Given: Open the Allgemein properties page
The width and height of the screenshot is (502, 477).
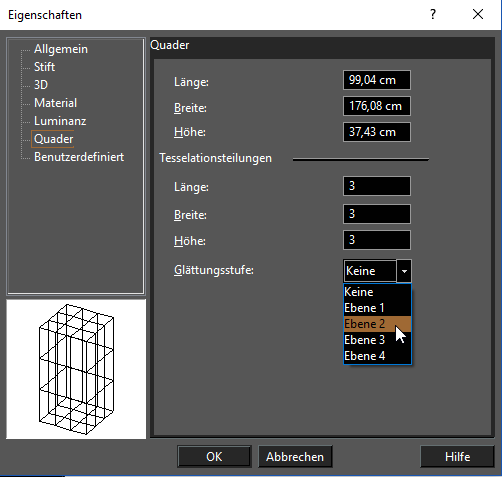Looking at the screenshot, I should pos(61,49).
